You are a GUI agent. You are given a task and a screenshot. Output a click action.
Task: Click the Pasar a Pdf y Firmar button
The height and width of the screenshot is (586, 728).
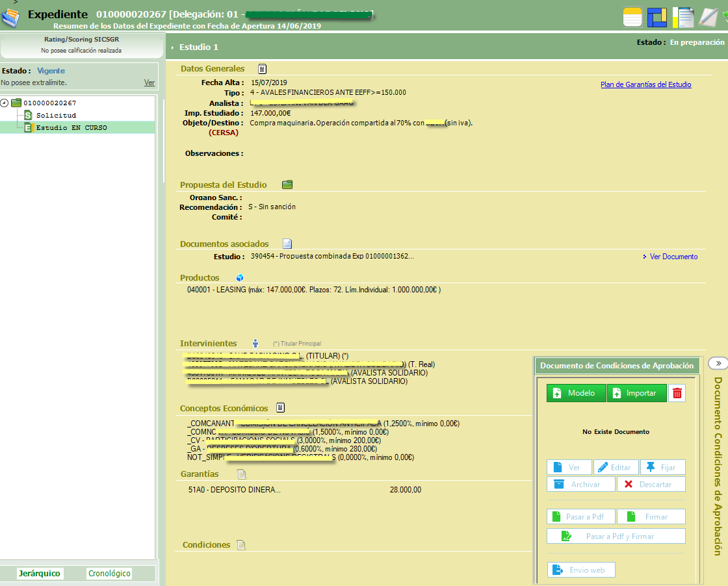pyautogui.click(x=616, y=536)
